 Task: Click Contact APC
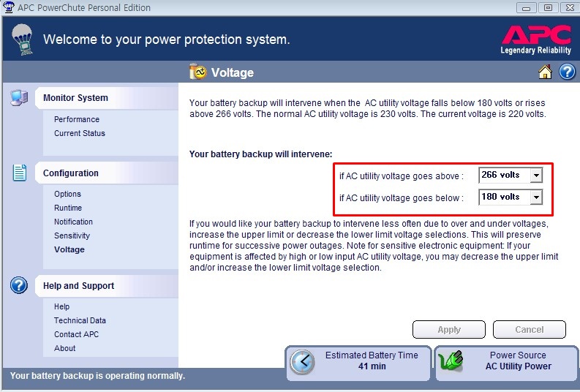coord(76,334)
